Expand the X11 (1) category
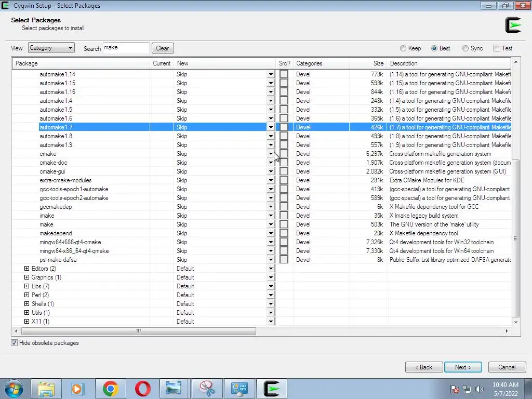The height and width of the screenshot is (399, 532). pos(27,321)
